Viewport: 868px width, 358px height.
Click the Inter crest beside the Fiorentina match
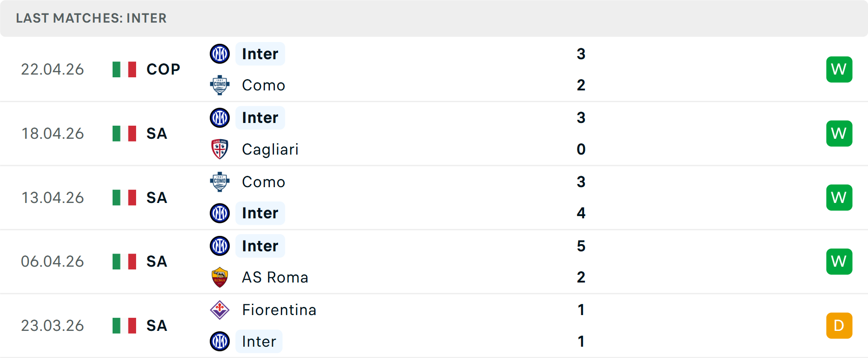pyautogui.click(x=220, y=342)
